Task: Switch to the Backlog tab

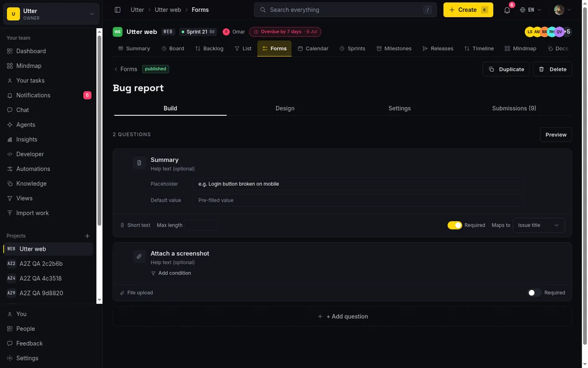Action: pos(209,49)
